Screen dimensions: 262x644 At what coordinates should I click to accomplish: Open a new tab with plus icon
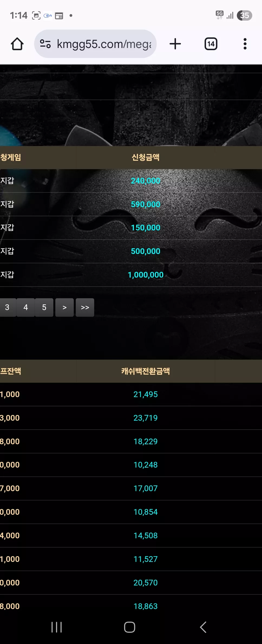[x=175, y=44]
